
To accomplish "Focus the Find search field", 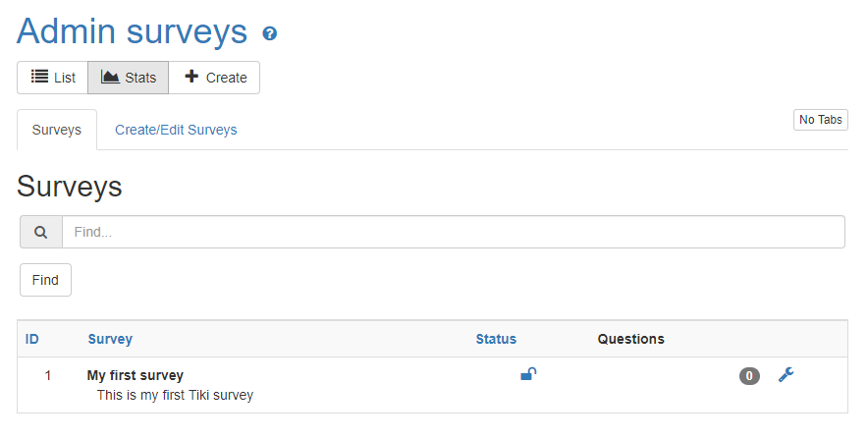I will tap(453, 233).
